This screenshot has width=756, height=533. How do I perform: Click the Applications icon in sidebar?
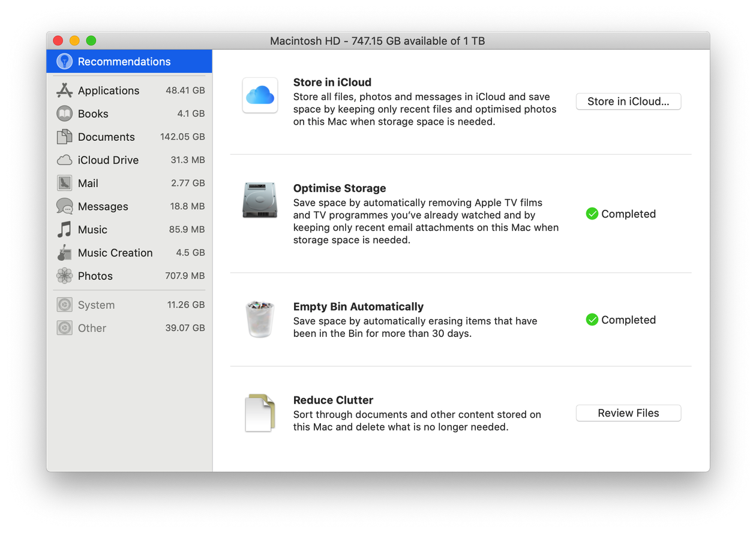(x=64, y=91)
